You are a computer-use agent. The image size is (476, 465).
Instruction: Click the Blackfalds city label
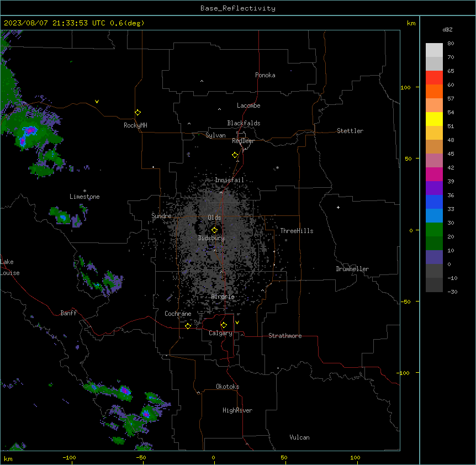tap(244, 123)
